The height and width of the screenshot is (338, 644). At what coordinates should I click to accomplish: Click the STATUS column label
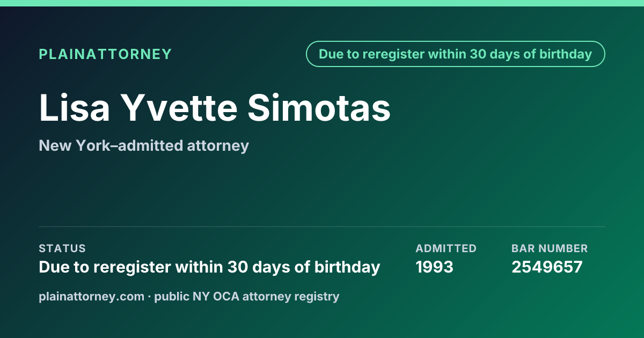click(62, 248)
